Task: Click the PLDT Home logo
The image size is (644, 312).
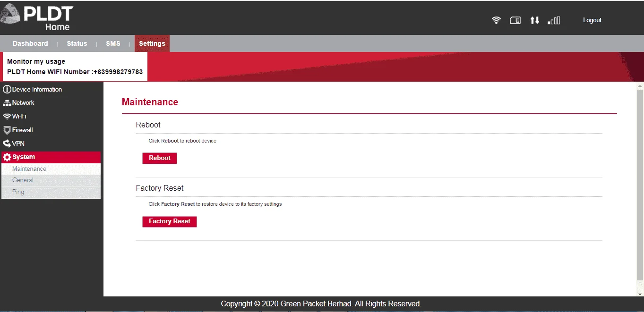Action: click(37, 18)
